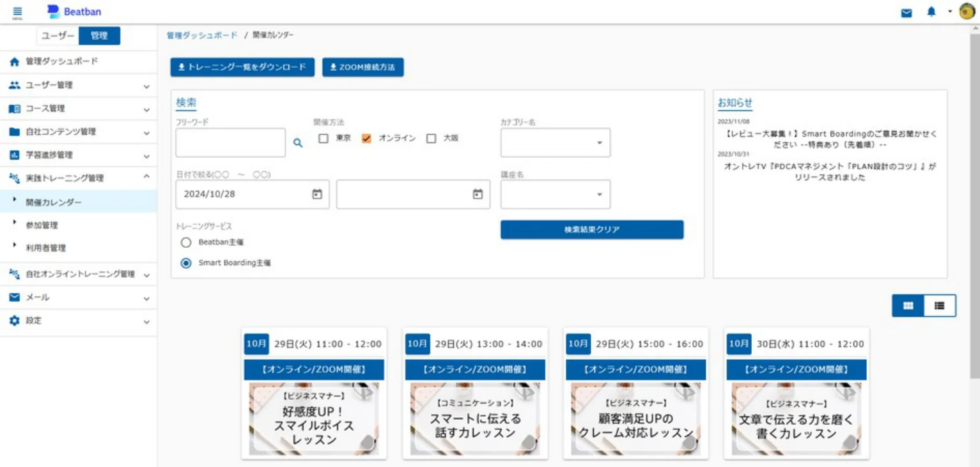Open the hamburger menu icon
This screenshot has width=980, height=467.
pos(17,12)
